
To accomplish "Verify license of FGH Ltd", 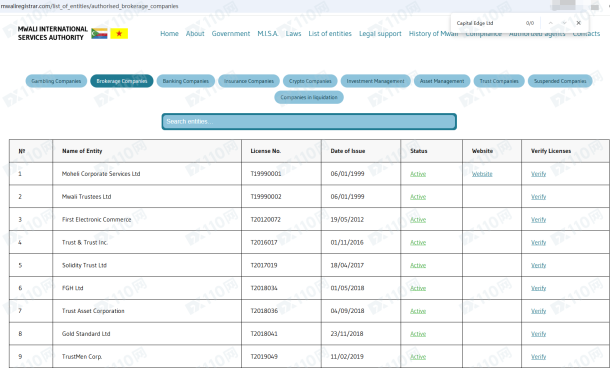I will (x=538, y=288).
